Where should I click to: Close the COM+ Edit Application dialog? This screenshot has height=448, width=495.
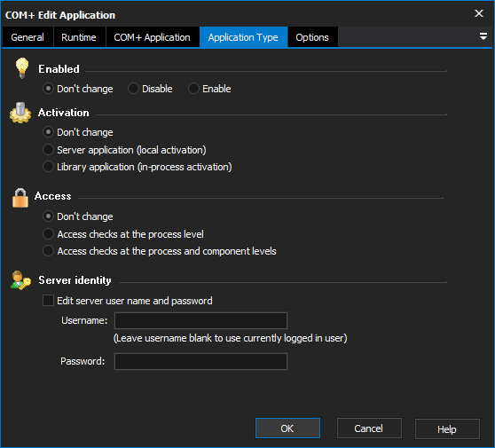[x=479, y=13]
